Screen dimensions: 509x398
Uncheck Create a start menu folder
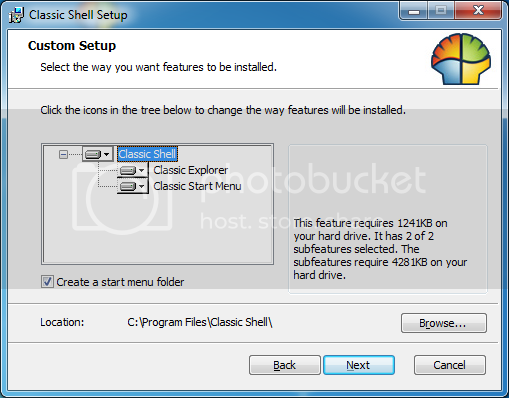pos(47,282)
